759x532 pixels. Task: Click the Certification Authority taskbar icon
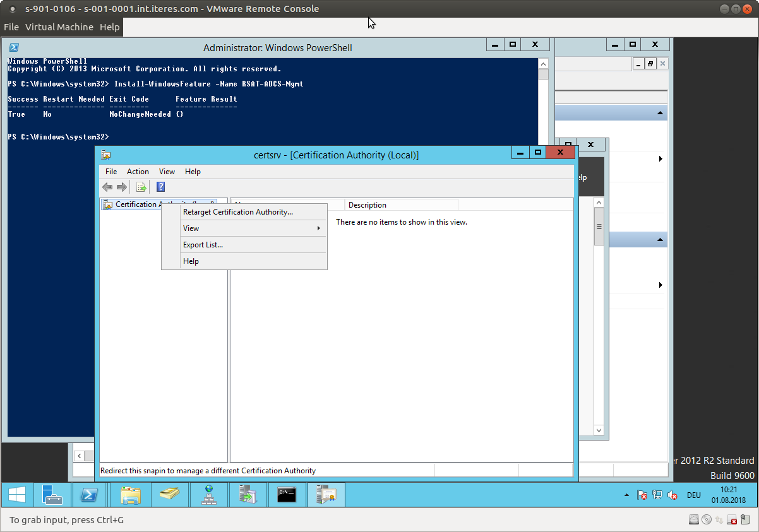coord(326,495)
